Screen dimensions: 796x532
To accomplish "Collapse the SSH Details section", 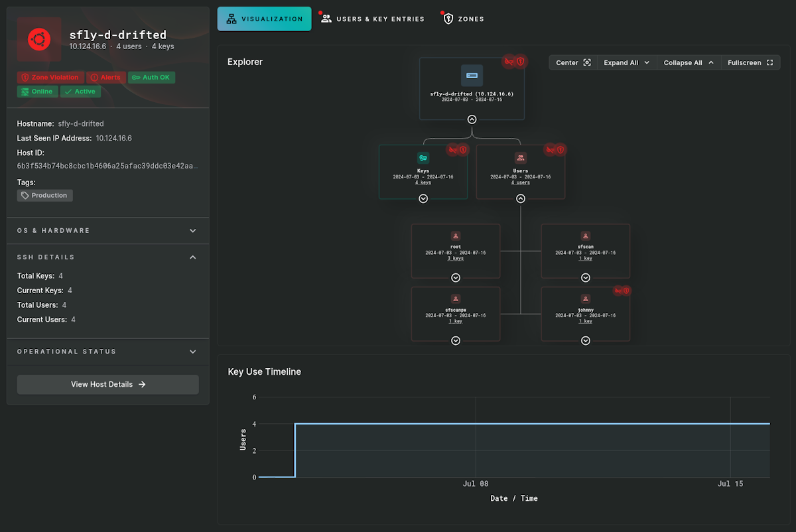I will click(x=192, y=257).
